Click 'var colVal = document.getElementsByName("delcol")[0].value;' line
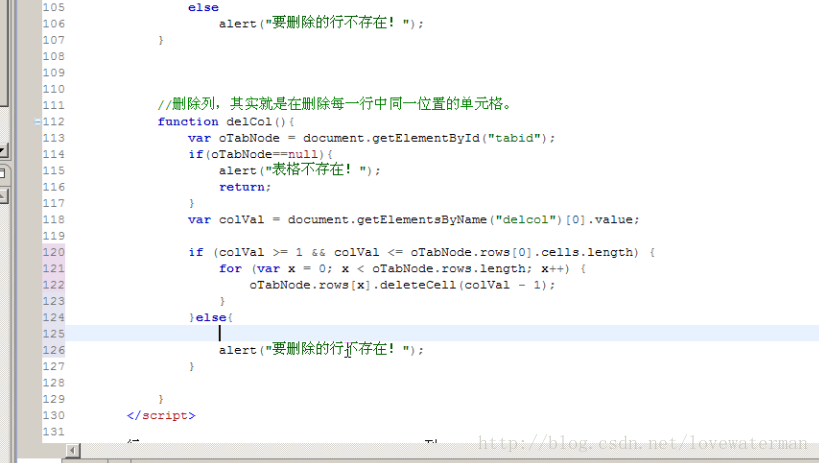The image size is (819, 463). 414,219
